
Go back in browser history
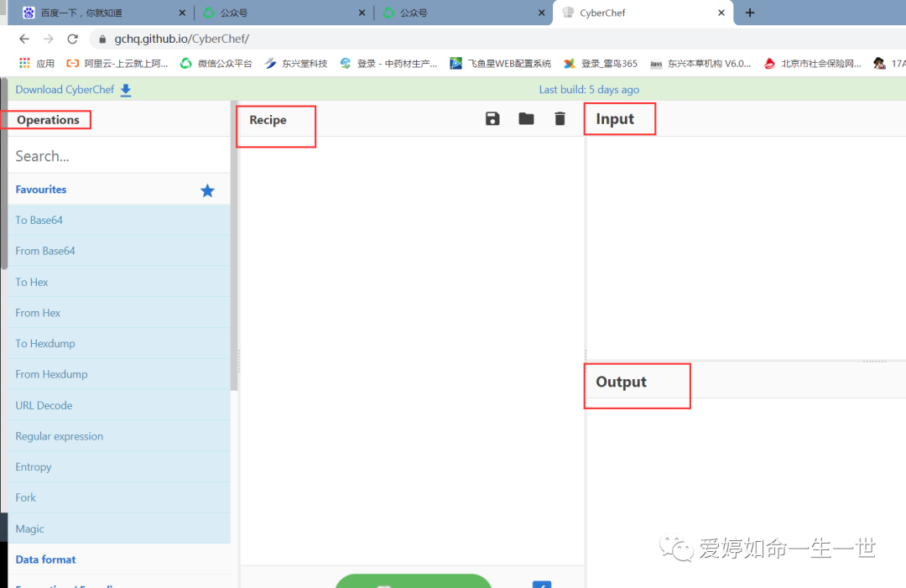23,39
